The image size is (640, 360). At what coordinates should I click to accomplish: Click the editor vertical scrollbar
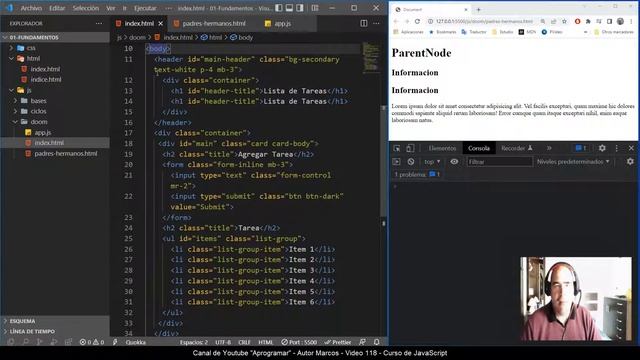[384, 161]
